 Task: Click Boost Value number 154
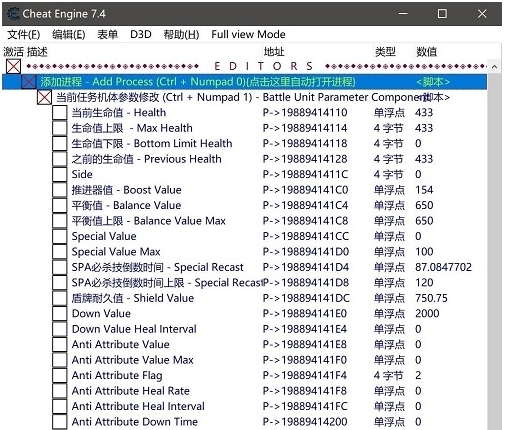[x=424, y=190]
